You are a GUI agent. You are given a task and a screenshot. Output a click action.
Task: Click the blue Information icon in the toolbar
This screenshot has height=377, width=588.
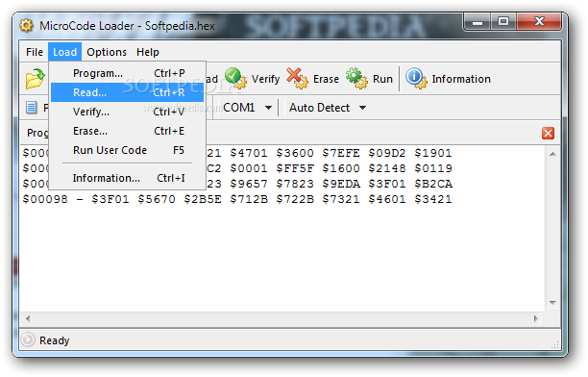pyautogui.click(x=416, y=78)
